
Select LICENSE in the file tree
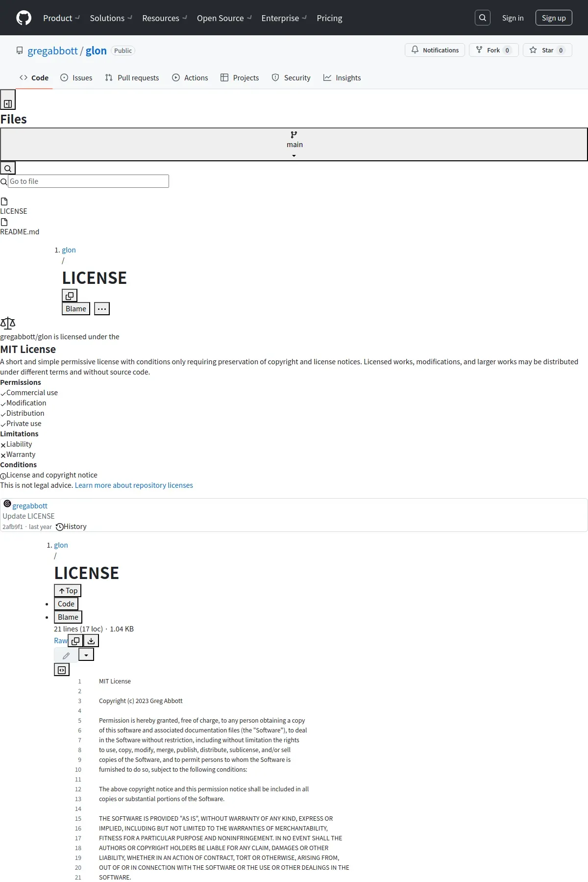pyautogui.click(x=14, y=211)
